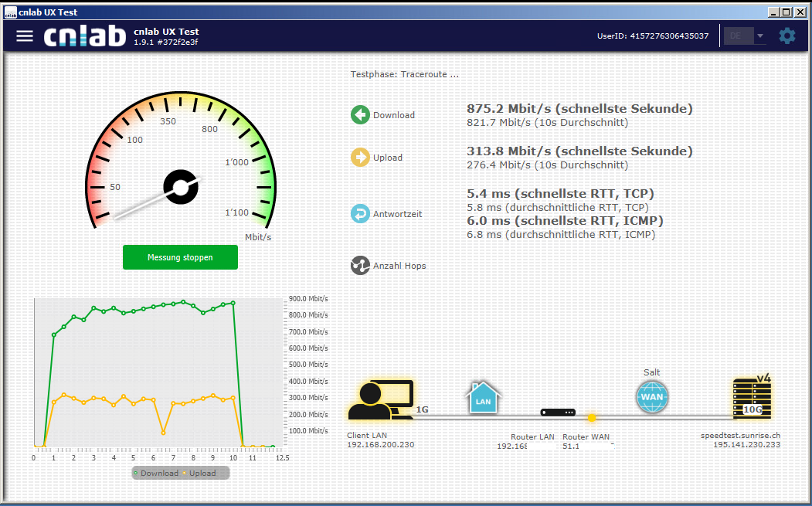Click the WAN globe icon

tap(651, 397)
